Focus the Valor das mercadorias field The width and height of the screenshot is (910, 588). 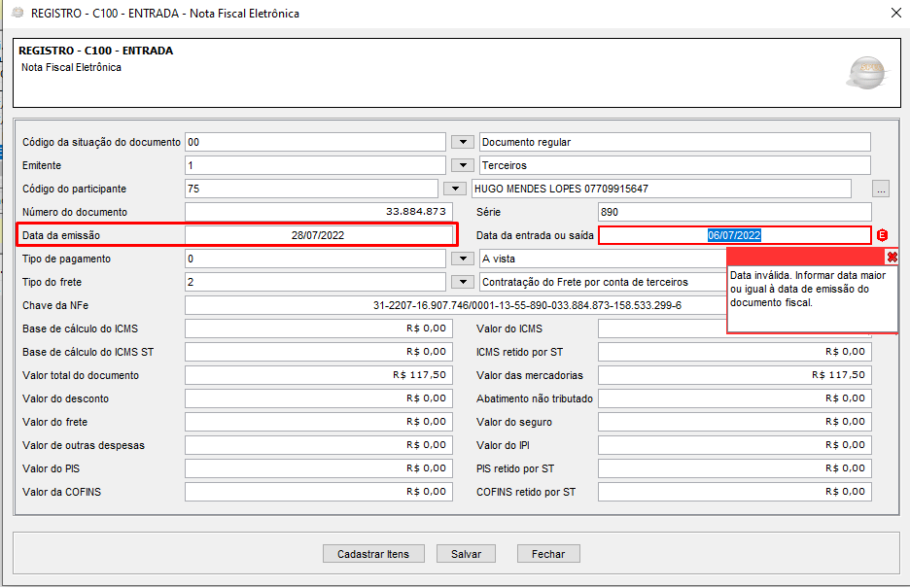(735, 375)
